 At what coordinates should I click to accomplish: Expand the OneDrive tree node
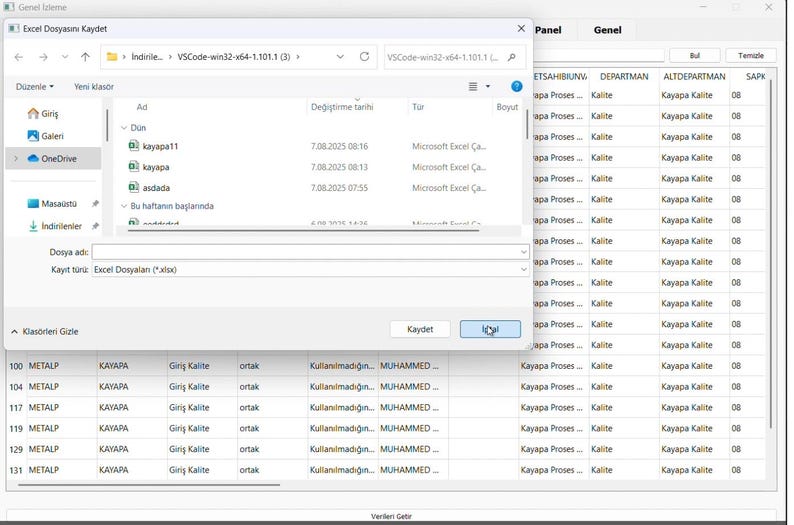pyautogui.click(x=16, y=158)
